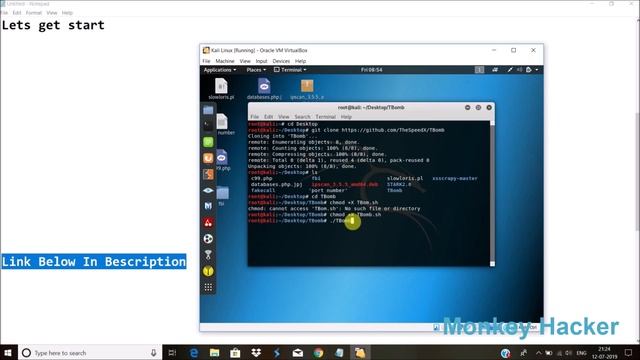Select databases.php file on Kali desktop
This screenshot has height=360, width=640.
pos(264,89)
